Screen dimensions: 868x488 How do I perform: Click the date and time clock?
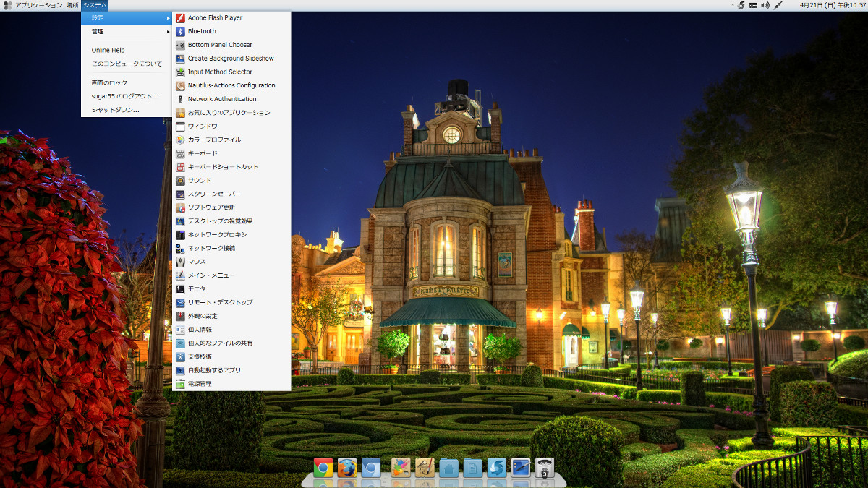pos(833,5)
